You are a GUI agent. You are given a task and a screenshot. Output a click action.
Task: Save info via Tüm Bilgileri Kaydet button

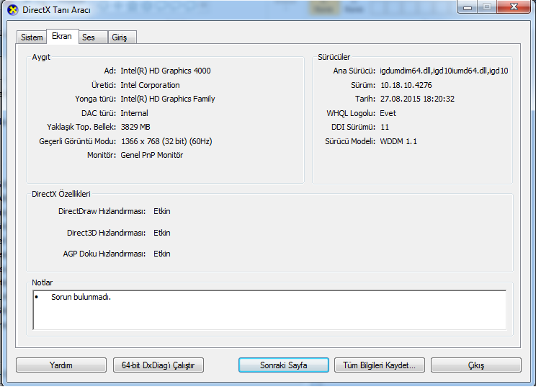click(x=380, y=365)
